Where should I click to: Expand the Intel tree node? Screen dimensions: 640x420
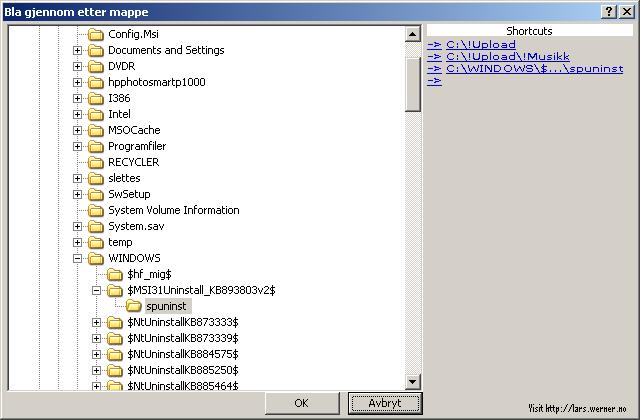(77, 114)
